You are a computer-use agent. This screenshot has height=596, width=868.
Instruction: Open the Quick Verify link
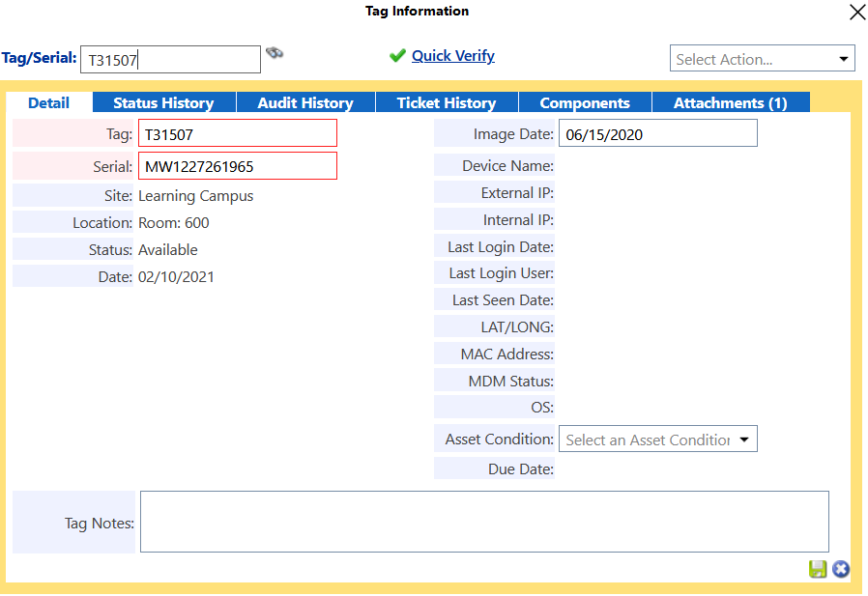[452, 56]
